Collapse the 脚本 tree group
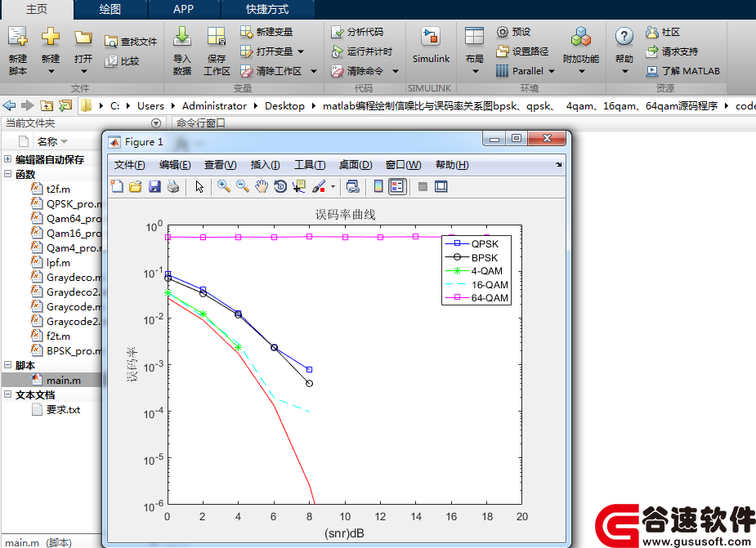The width and height of the screenshot is (756, 548). 7,365
